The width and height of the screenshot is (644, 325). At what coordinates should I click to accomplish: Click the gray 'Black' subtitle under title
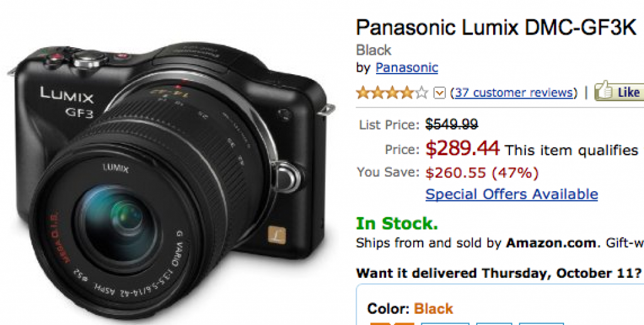click(374, 50)
